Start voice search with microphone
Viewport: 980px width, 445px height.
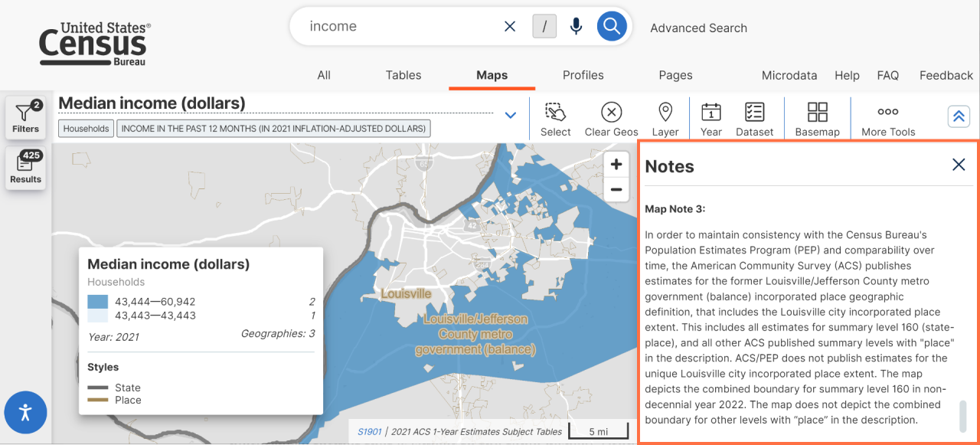point(577,26)
